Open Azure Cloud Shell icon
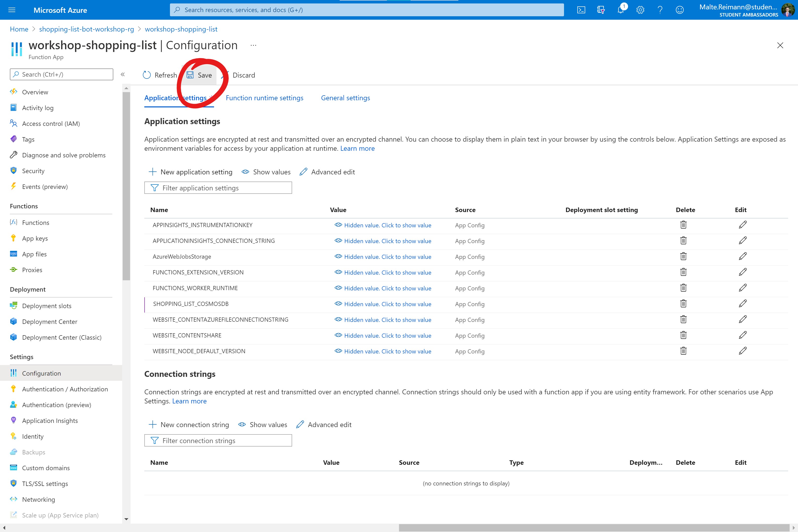 [x=581, y=10]
